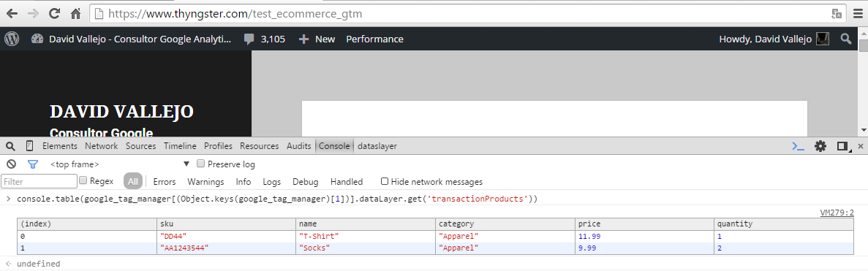
Task: Switch to the Network tab
Action: (102, 146)
